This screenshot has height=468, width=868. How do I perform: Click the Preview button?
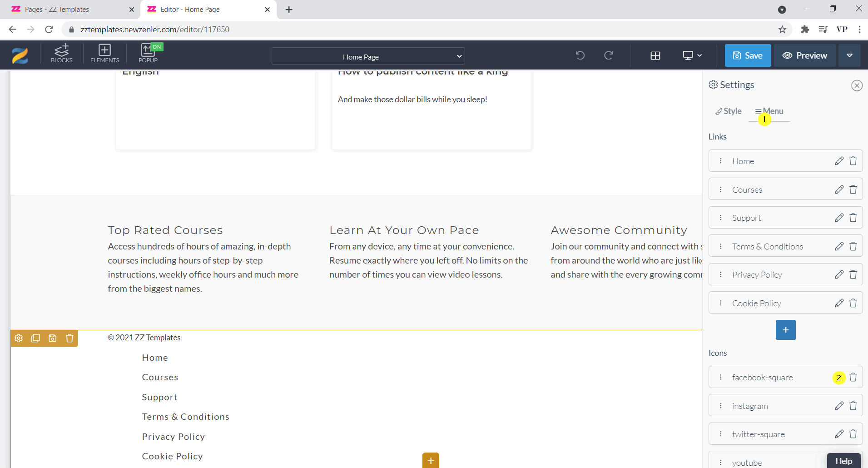point(804,55)
